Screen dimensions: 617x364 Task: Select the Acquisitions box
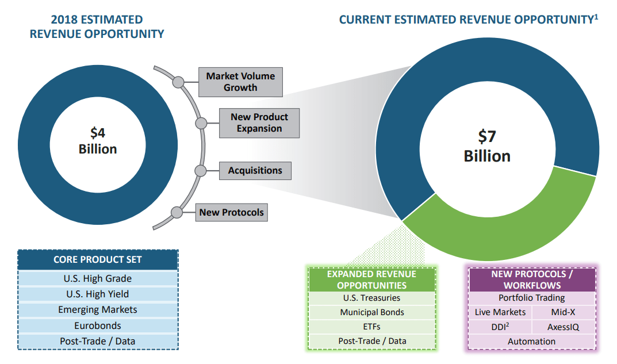click(x=255, y=170)
